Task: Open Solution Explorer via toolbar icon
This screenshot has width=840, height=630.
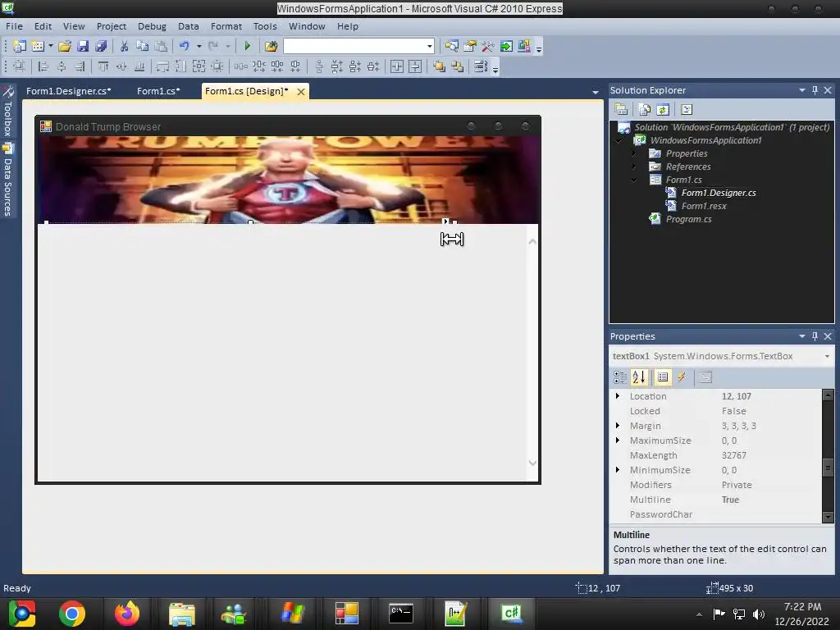Action: tap(452, 46)
